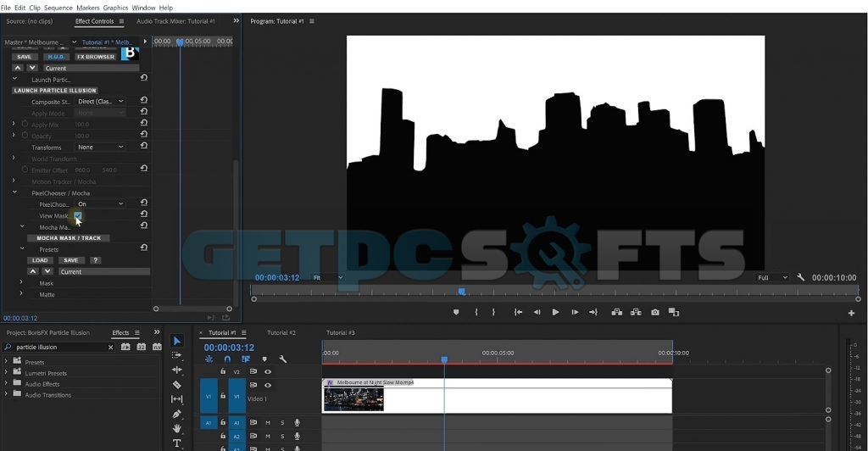868x451 pixels.
Task: Select the Type tool
Action: tap(176, 443)
